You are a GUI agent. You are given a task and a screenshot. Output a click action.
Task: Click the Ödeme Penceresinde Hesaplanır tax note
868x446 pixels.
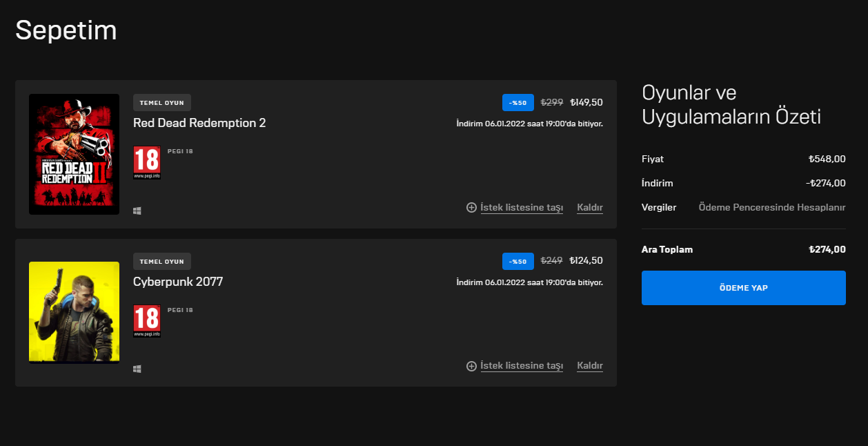(772, 207)
